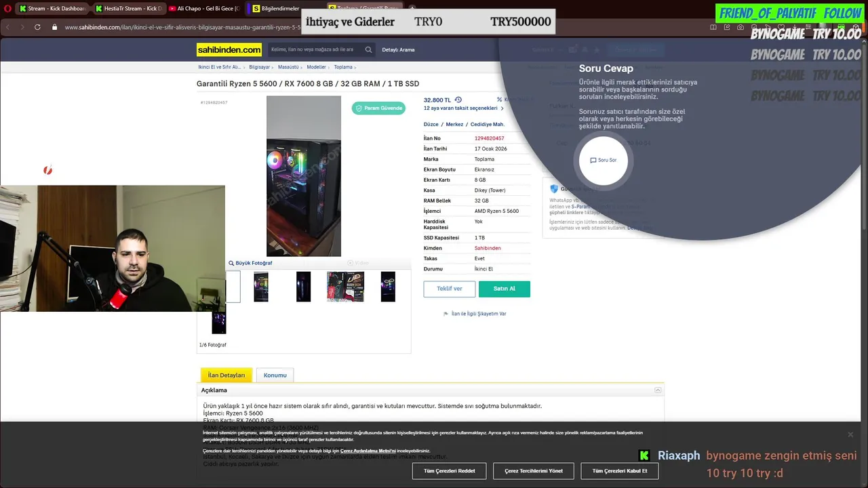Screen dimensions: 868x488
Task: Click Merkez district link
Action: [x=454, y=125]
